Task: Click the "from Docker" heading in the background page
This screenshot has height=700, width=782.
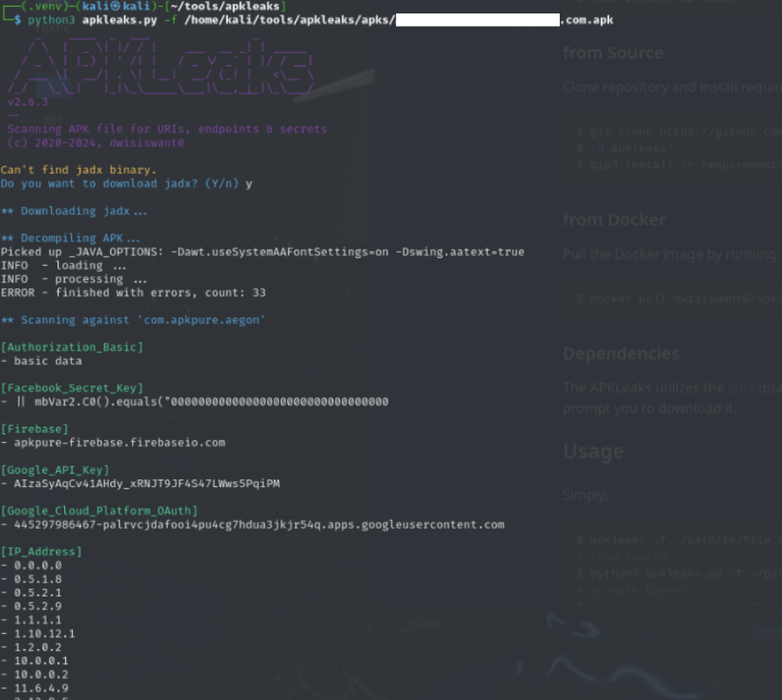Action: [x=614, y=220]
